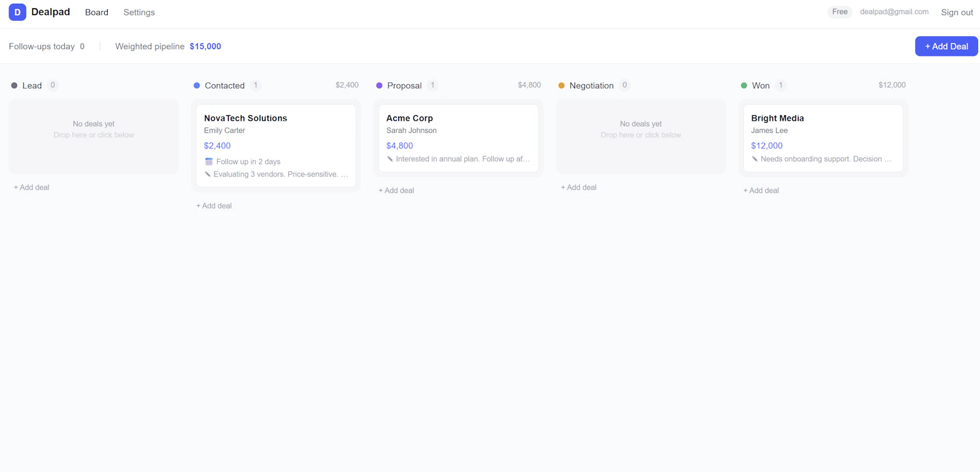The height and width of the screenshot is (472, 980).
Task: Click the Follow up in 2 days text
Action: (248, 162)
